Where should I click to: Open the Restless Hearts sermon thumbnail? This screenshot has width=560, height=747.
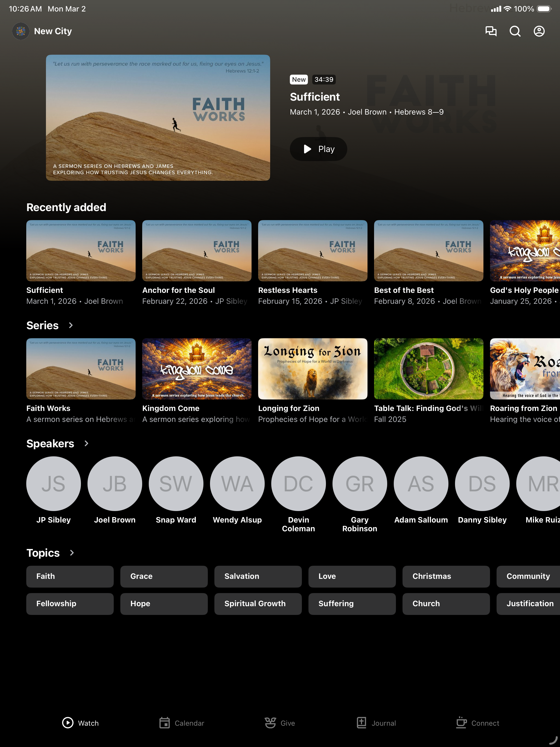pos(313,250)
